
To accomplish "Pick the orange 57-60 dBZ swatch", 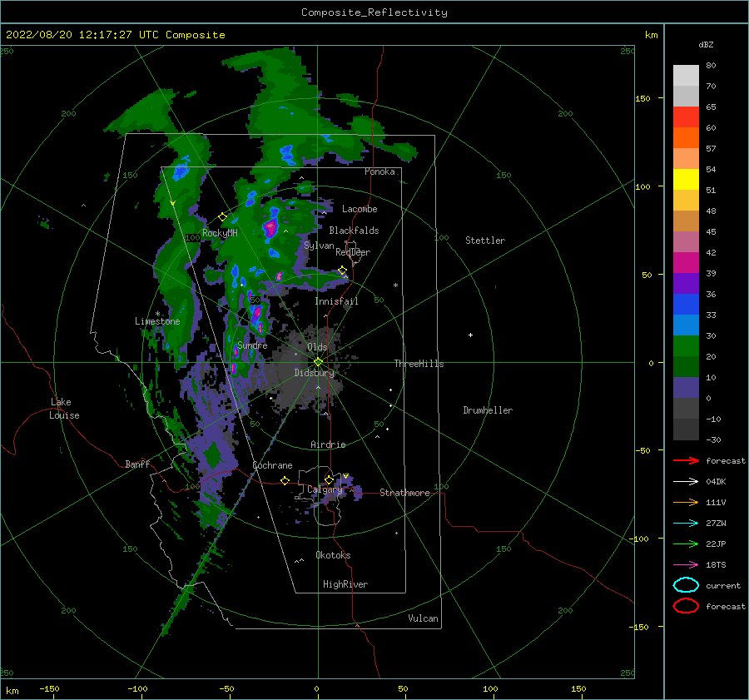I will pyautogui.click(x=686, y=137).
